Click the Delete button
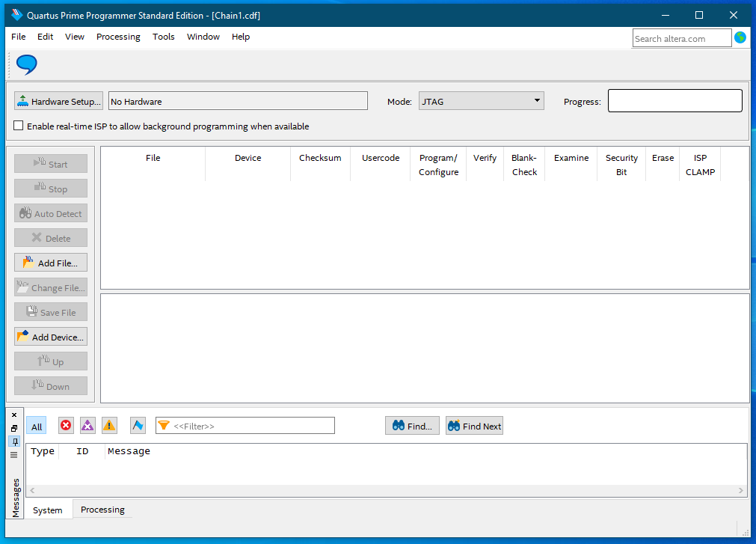Image resolution: width=756 pixels, height=544 pixels. [51, 238]
